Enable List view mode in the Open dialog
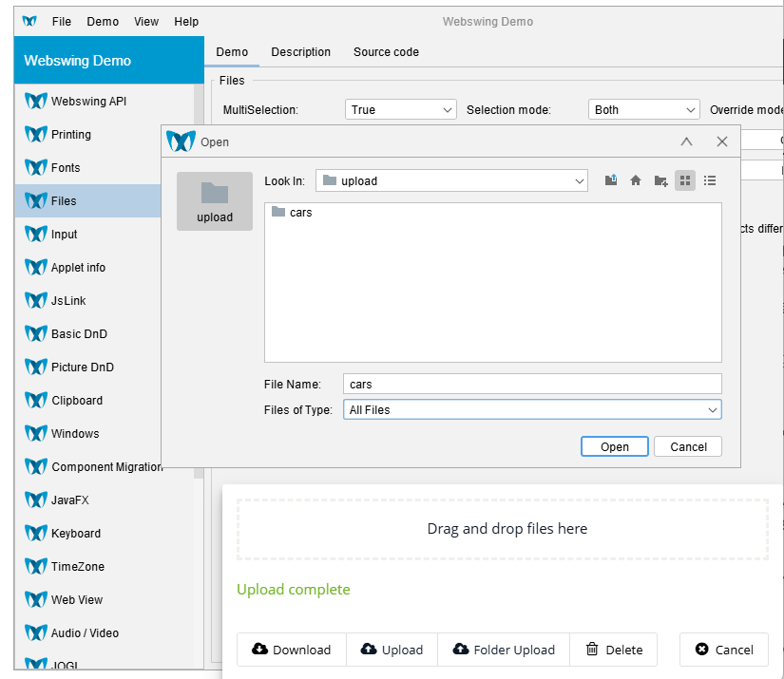 710,179
